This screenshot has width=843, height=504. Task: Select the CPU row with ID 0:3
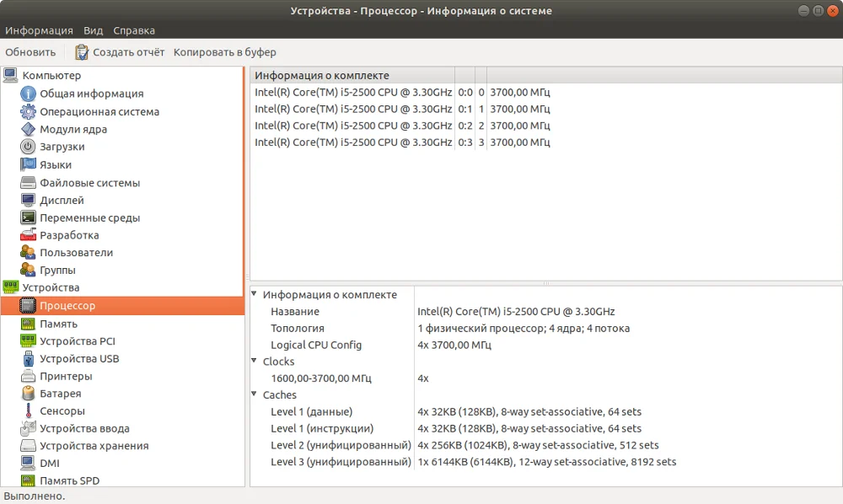[546, 142]
